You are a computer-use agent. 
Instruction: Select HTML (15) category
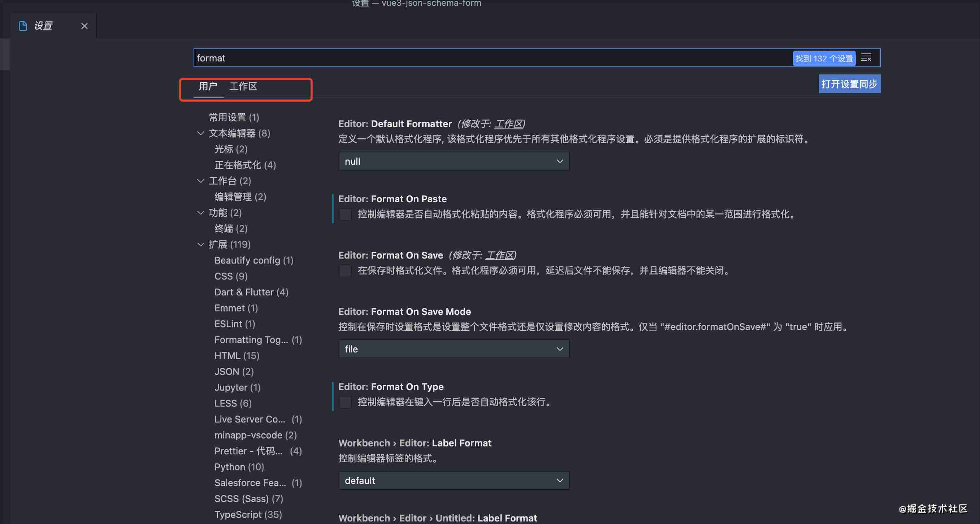click(237, 355)
